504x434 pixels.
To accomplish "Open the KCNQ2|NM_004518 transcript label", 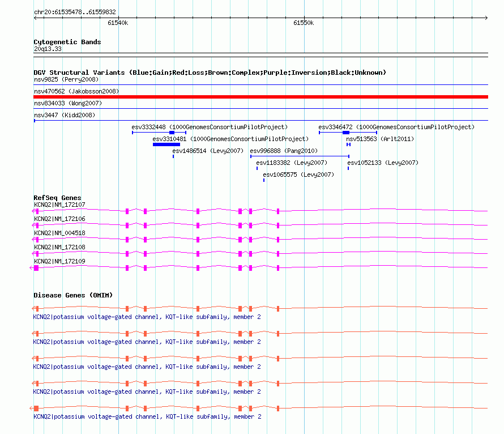I will [59, 233].
